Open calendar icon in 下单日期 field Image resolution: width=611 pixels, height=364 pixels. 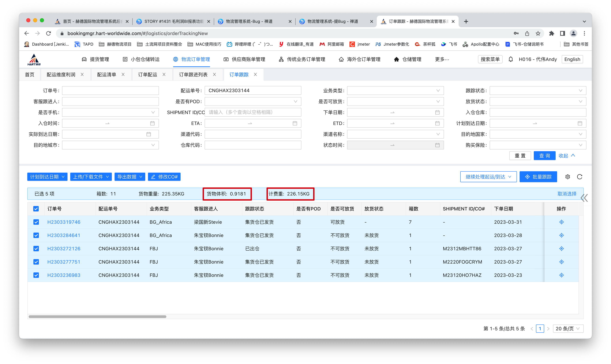[x=437, y=112]
